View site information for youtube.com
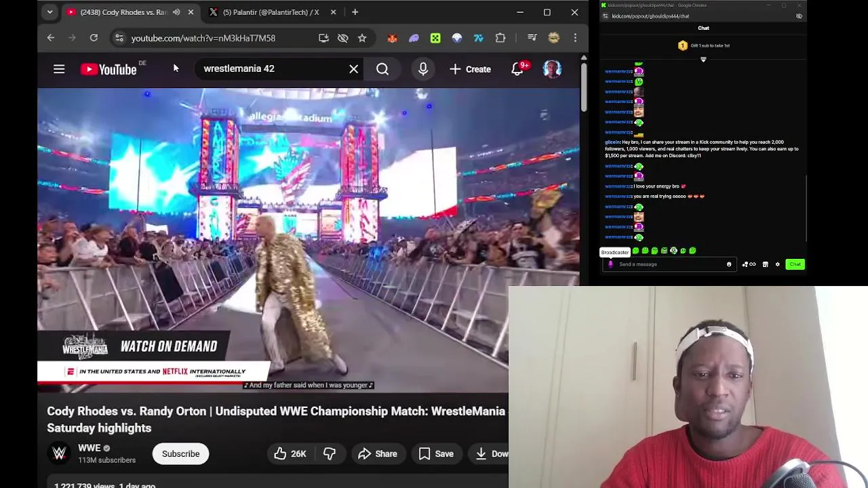 pos(119,38)
